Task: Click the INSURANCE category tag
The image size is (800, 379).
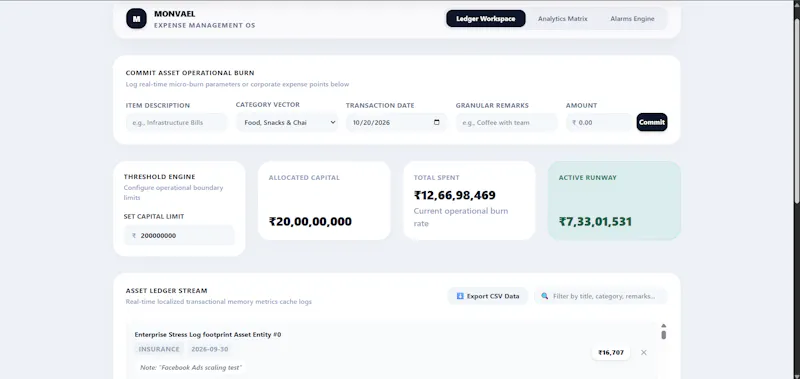Action: (x=159, y=349)
